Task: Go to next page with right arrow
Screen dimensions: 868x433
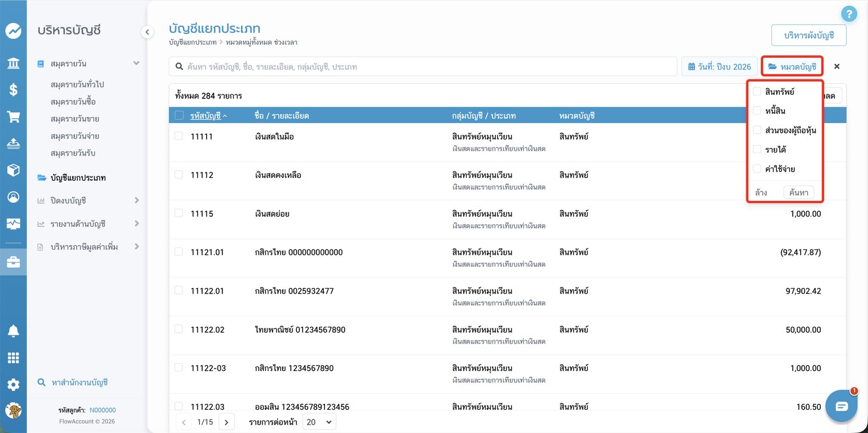Action: pyautogui.click(x=226, y=422)
